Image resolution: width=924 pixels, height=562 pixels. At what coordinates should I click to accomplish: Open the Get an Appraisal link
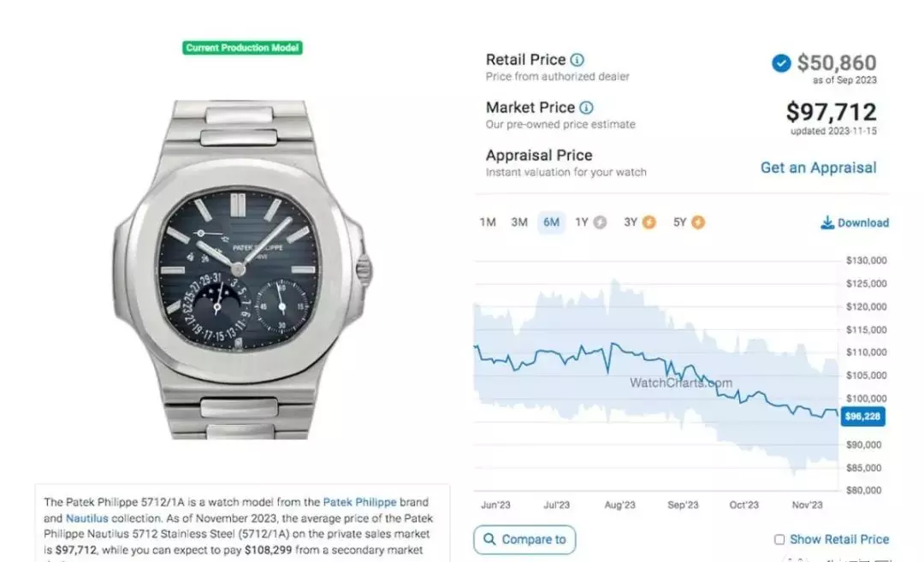pyautogui.click(x=818, y=168)
